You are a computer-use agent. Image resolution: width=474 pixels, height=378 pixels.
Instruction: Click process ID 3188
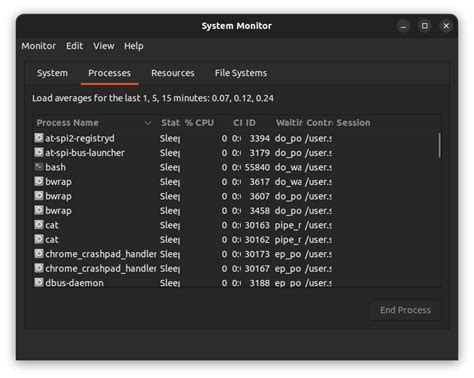pos(260,283)
